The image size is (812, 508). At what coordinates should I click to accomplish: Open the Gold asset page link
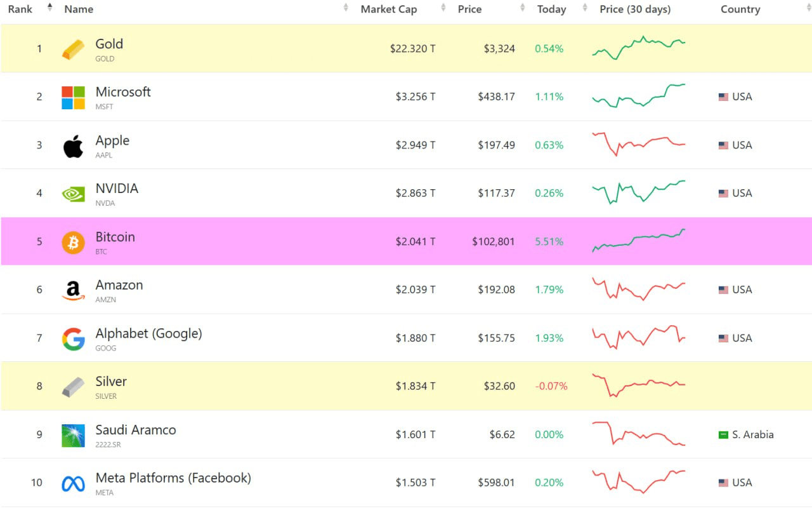click(x=109, y=44)
